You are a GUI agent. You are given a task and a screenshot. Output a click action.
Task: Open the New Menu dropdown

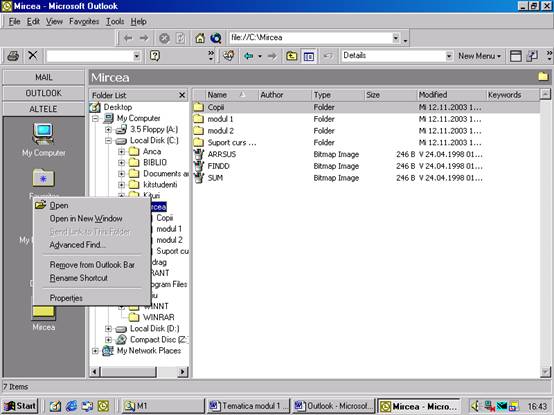[479, 56]
